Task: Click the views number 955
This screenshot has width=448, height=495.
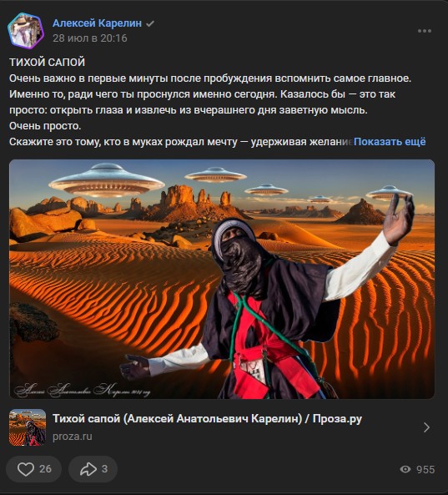Action: (425, 469)
